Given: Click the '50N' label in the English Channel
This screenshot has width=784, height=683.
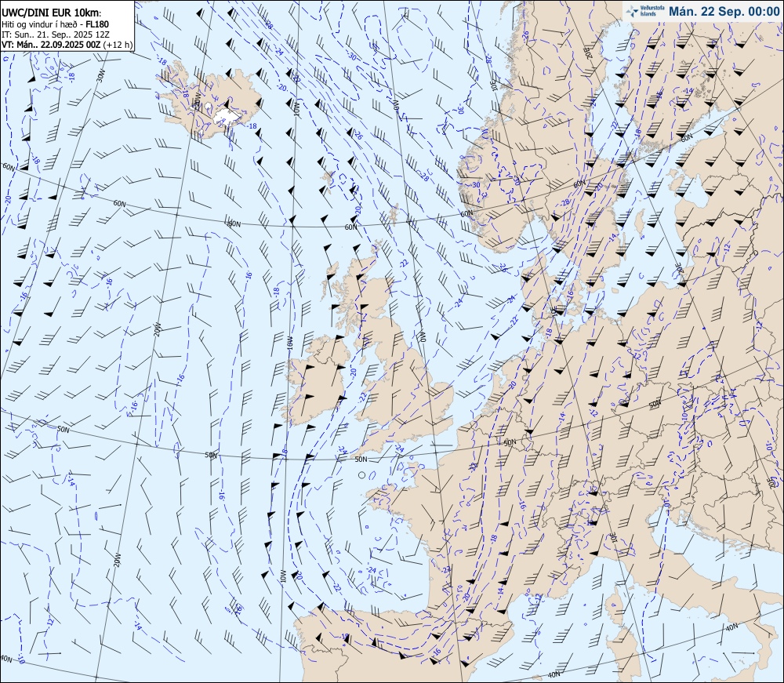Looking at the screenshot, I should 361,459.
